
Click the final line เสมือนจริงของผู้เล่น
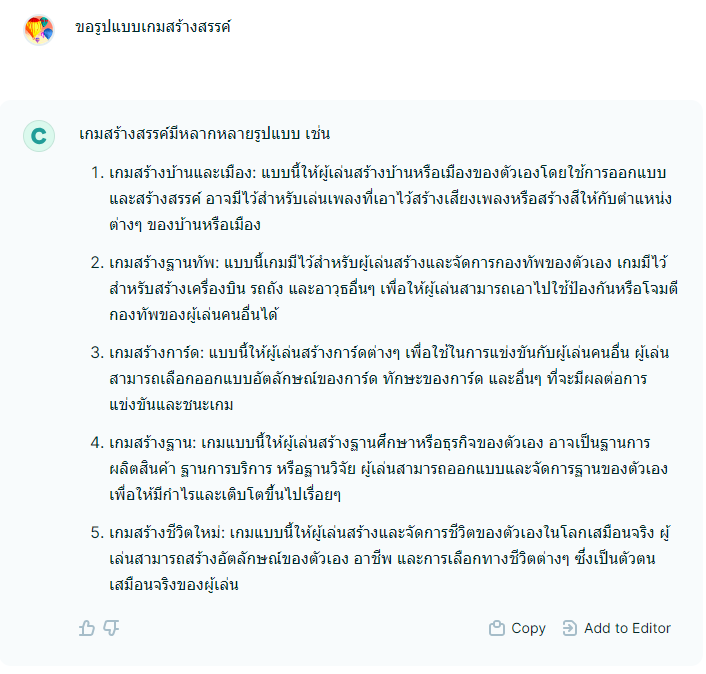click(x=173, y=585)
